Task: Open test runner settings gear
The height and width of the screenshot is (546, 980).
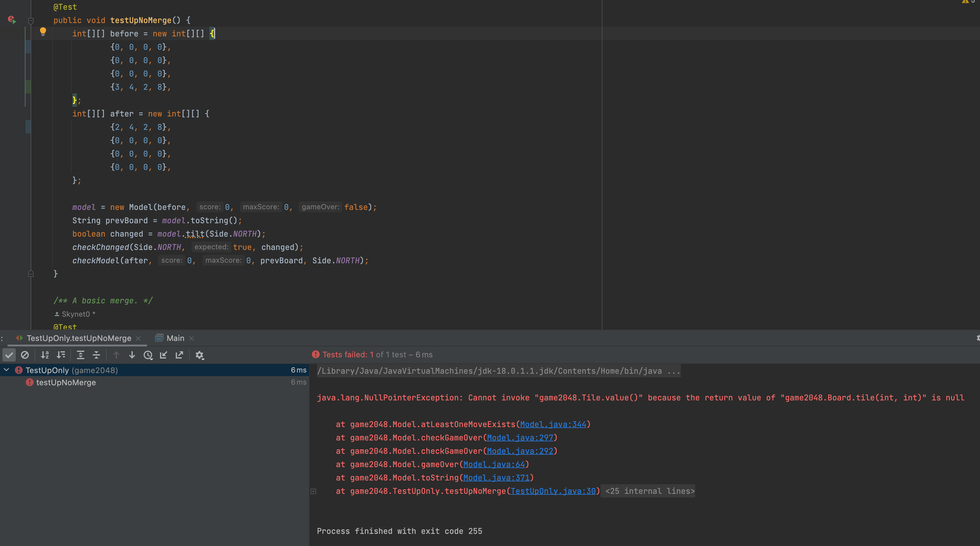Action: [x=199, y=355]
